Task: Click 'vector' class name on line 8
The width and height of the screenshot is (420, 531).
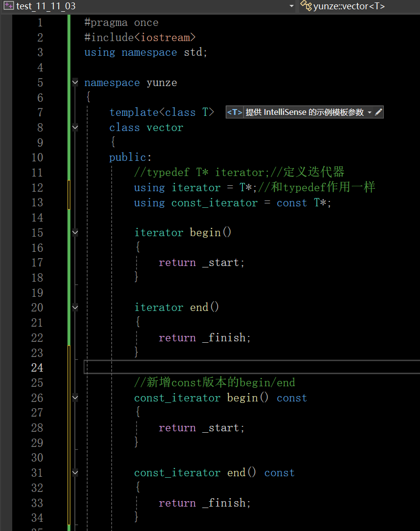Action: [165, 128]
